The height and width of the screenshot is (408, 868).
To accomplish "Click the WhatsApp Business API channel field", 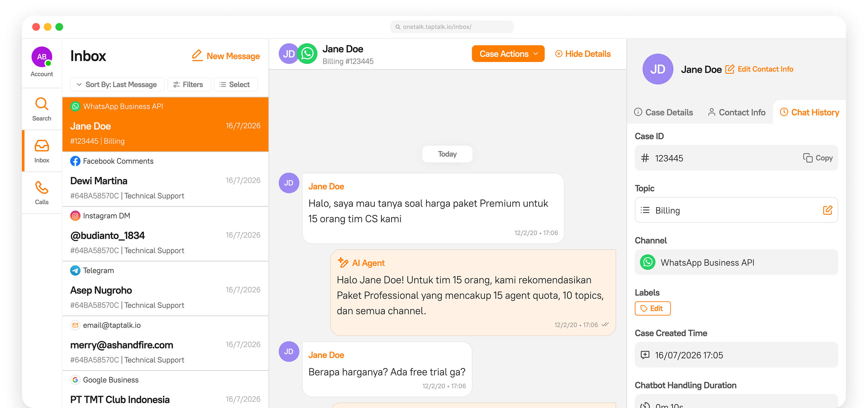I will pos(736,262).
